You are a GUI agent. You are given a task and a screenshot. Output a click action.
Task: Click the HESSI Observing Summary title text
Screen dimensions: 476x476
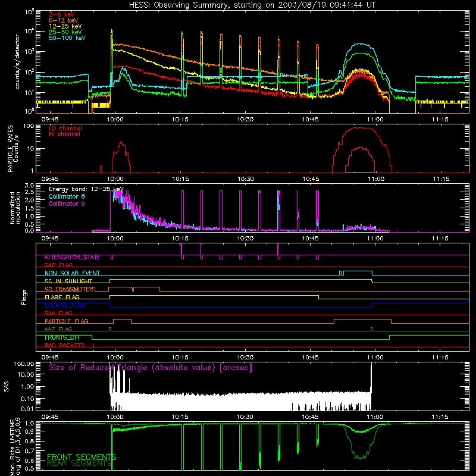point(252,5)
